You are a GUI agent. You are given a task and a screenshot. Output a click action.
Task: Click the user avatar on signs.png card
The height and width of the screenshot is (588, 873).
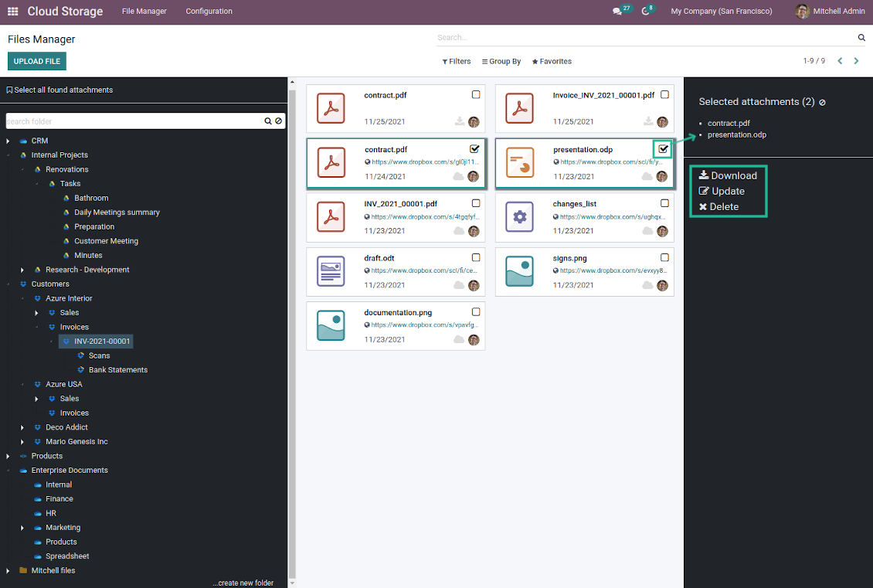[x=662, y=286]
